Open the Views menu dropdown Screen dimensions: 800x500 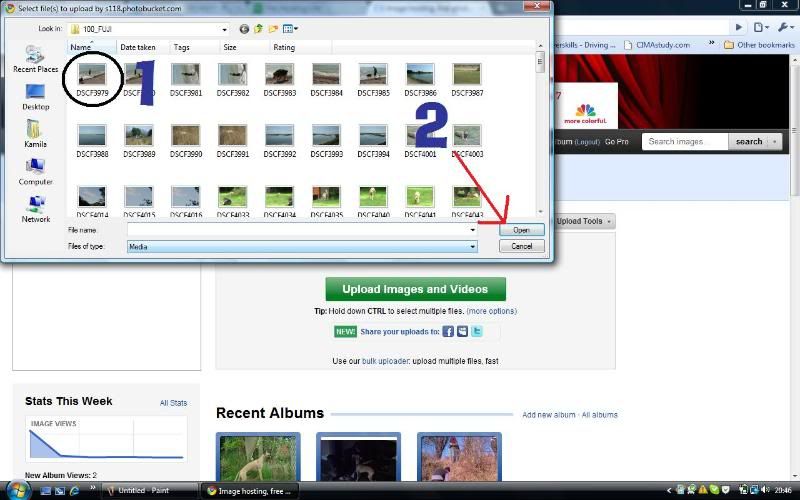[x=290, y=30]
